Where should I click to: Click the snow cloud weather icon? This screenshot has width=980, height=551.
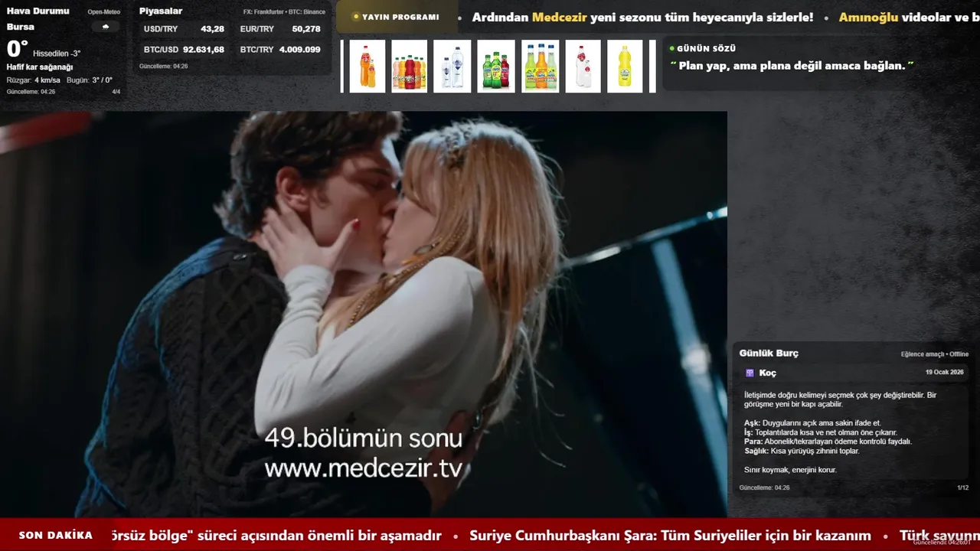105,27
